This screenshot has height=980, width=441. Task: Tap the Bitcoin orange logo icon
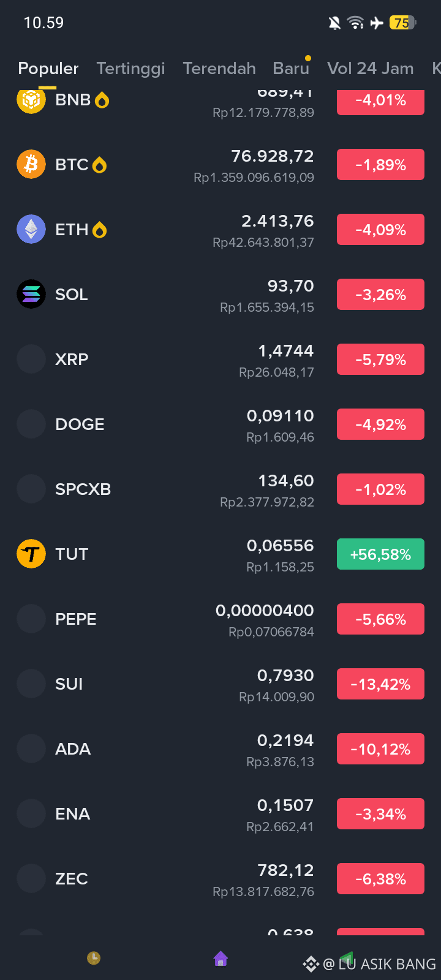(x=31, y=164)
